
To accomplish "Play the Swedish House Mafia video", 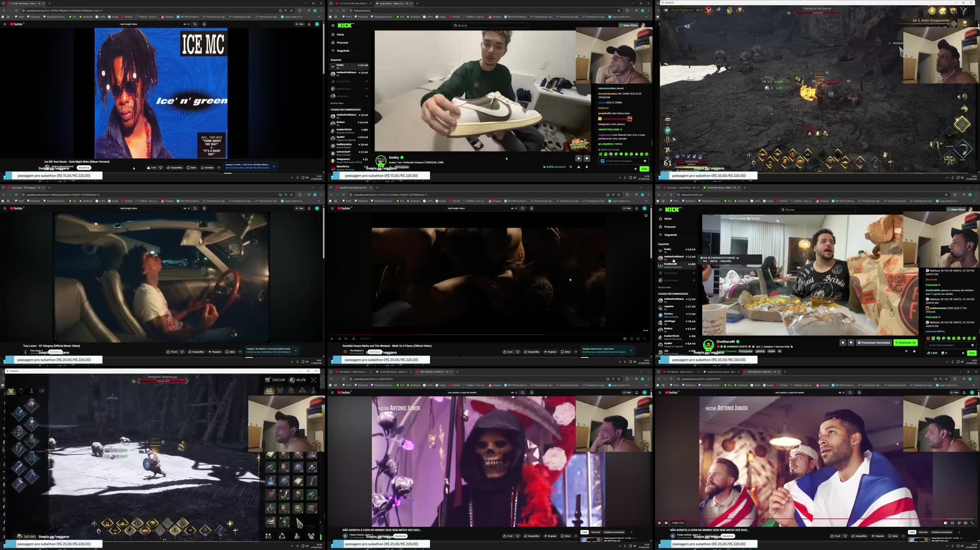I will (332, 339).
